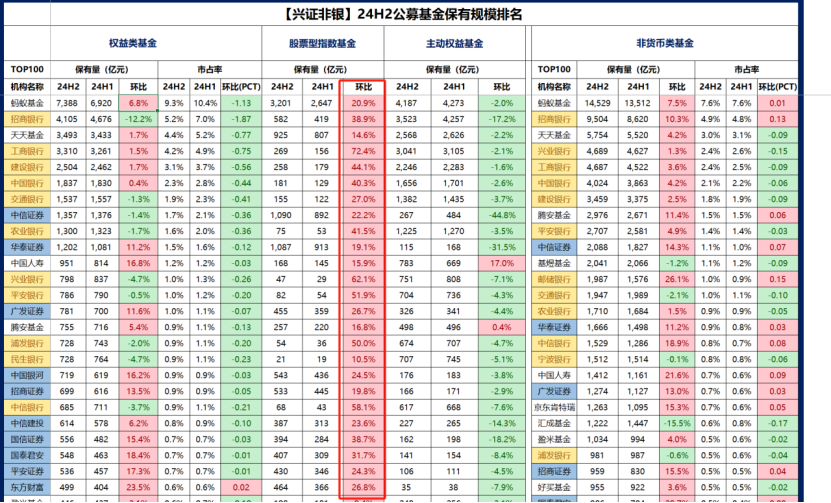
Task: Select 华泰证券 index fund holdings 1,087
Action: (281, 247)
